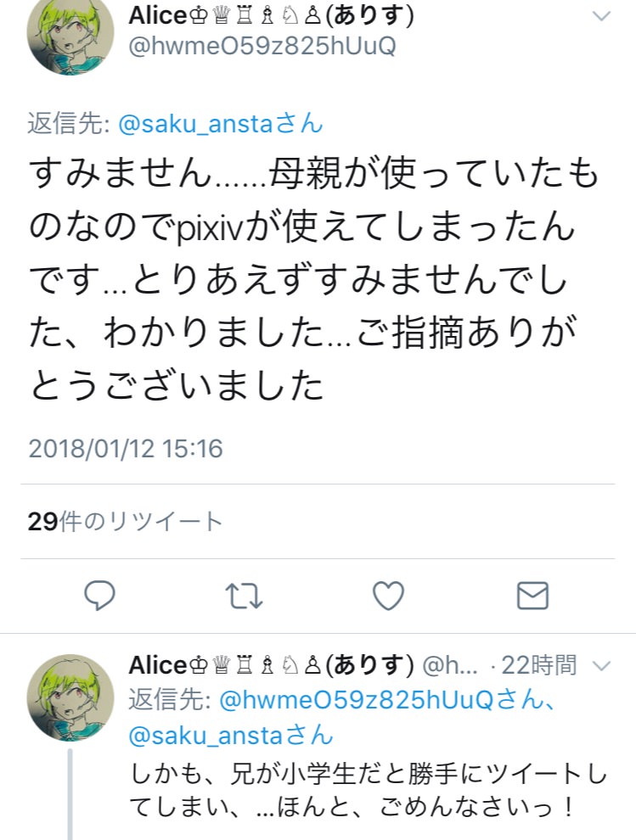This screenshot has width=636, height=840.
Task: View the 29件のリツイート list
Action: (125, 521)
